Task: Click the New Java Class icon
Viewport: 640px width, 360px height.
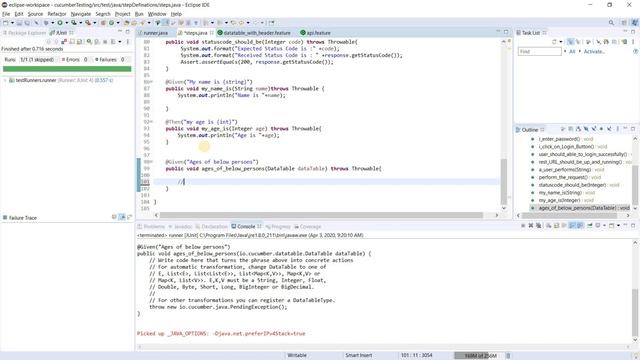Action: click(x=111, y=23)
